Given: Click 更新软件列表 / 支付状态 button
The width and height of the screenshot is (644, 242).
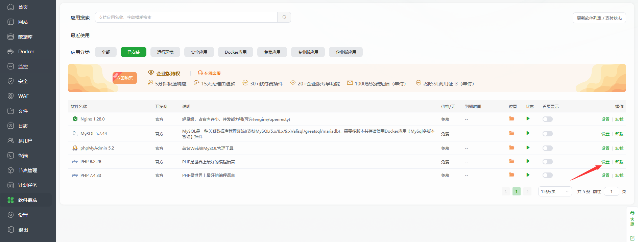Looking at the screenshot, I should click(599, 18).
